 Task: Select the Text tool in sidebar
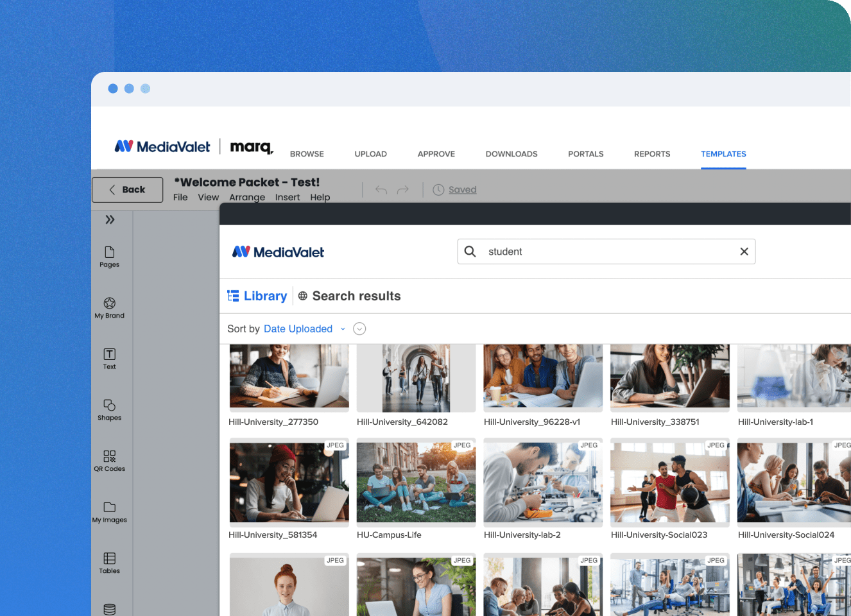point(110,359)
